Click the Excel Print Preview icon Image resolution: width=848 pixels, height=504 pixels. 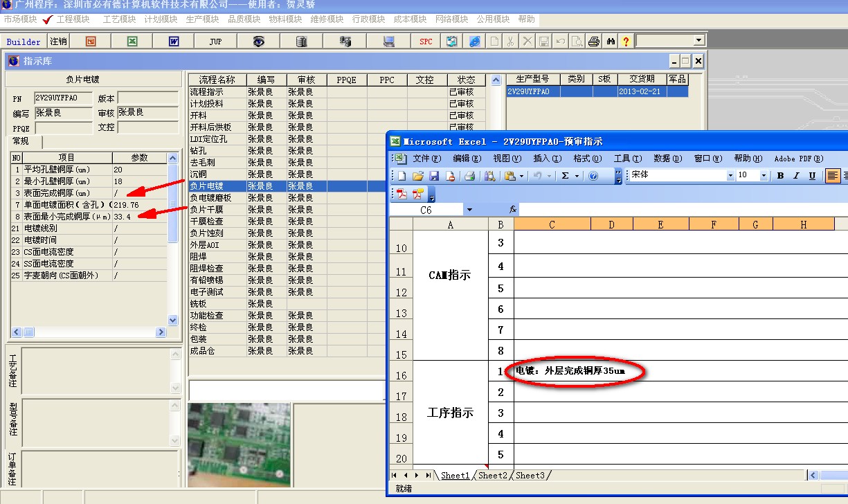pos(489,176)
